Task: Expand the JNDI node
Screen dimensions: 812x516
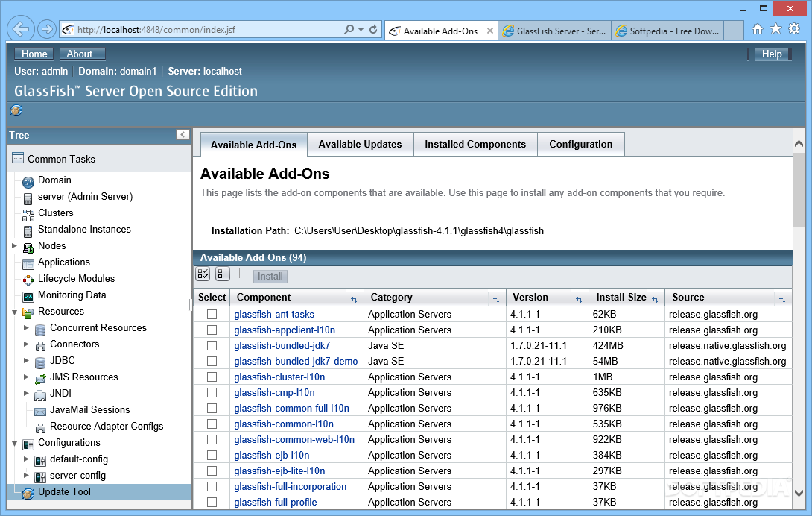Action: tap(26, 393)
